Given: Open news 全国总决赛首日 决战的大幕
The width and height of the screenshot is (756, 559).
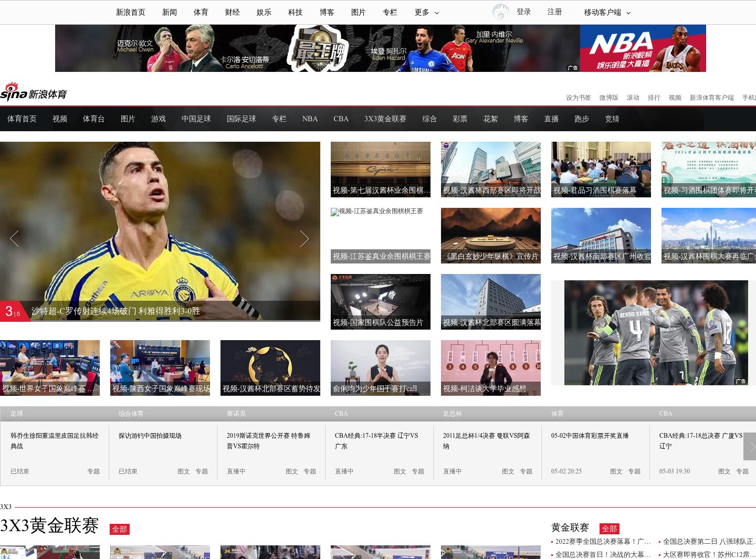Looking at the screenshot, I should click(603, 554).
